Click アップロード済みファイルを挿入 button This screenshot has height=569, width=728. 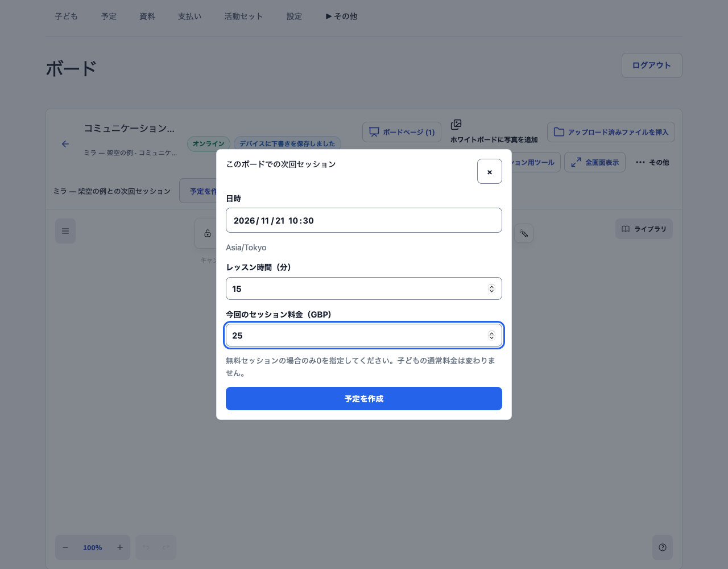[x=611, y=132]
